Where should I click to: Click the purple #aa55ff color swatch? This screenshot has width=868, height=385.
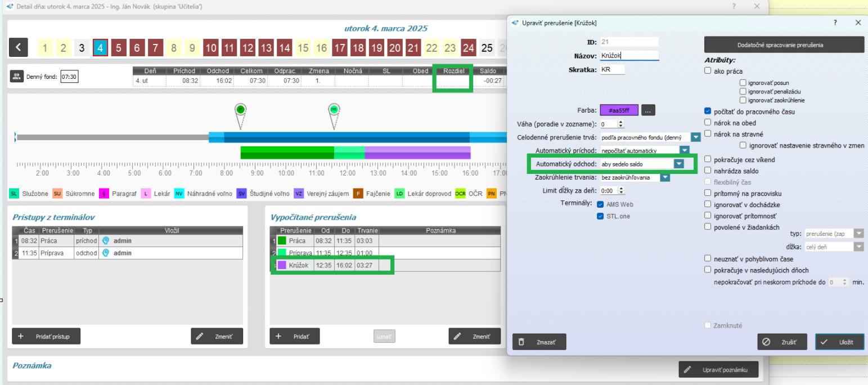coord(618,111)
